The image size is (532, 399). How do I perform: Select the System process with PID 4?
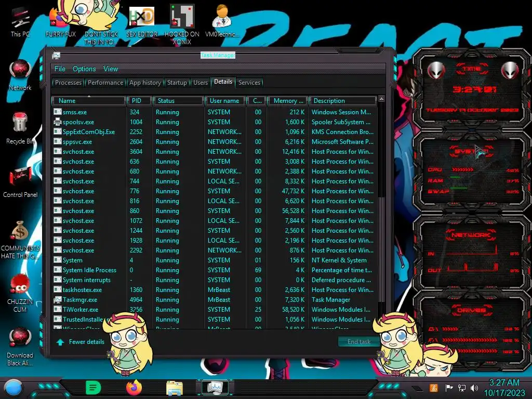coord(215,260)
